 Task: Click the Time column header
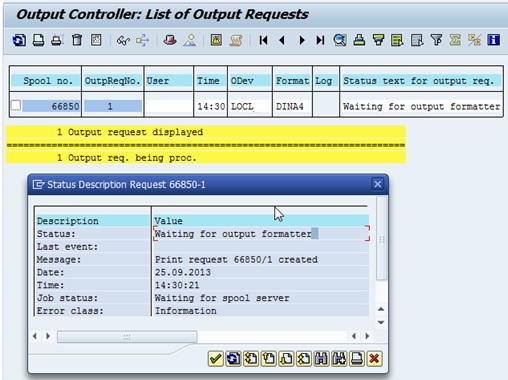click(x=210, y=81)
